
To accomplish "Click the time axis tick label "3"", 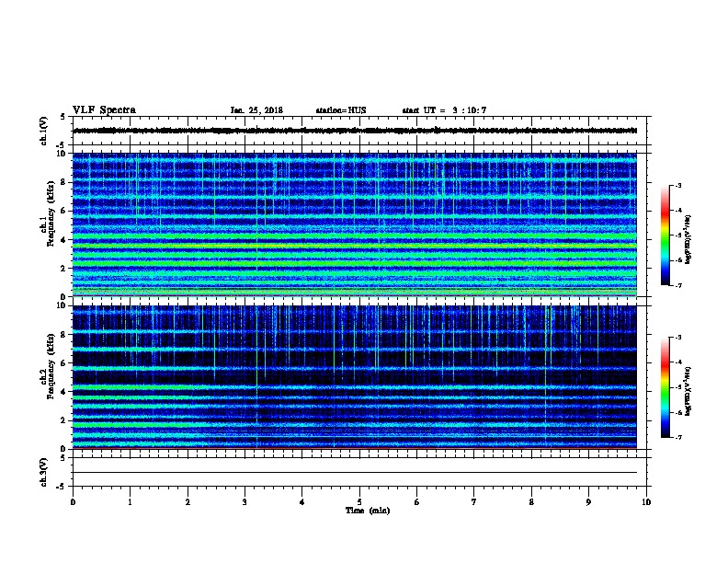I will (x=245, y=502).
